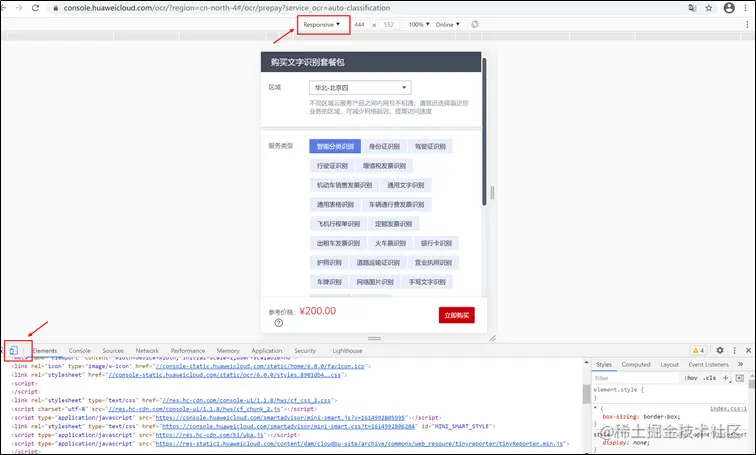Screen dimensions: 756x455
Task: Add new style rule with plus icon
Action: point(726,378)
